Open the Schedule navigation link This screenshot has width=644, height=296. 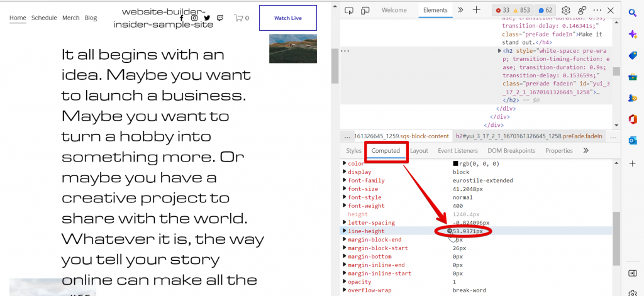pos(44,18)
